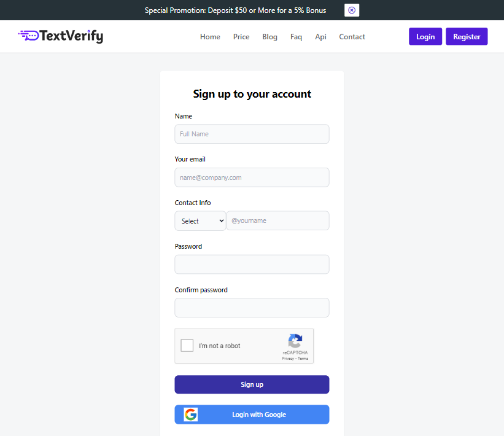504x436 pixels.
Task: Select the Api navigation link
Action: 320,37
